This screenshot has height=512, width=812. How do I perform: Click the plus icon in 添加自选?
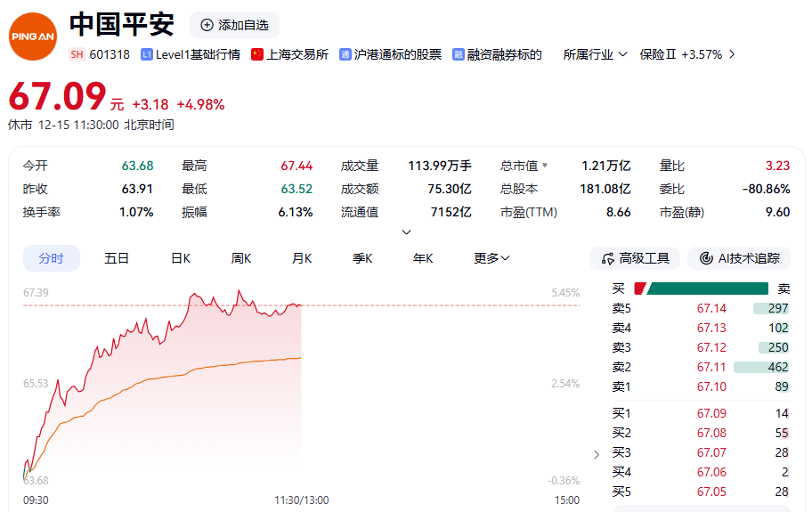[x=207, y=25]
